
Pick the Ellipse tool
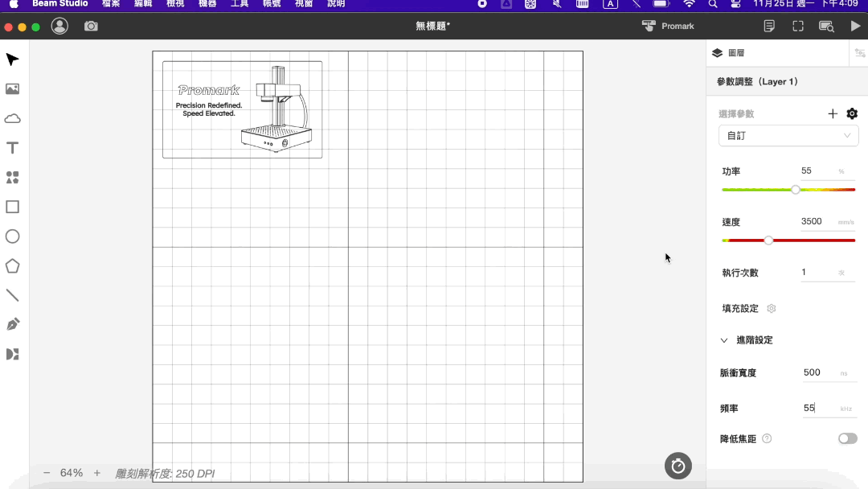pos(12,236)
